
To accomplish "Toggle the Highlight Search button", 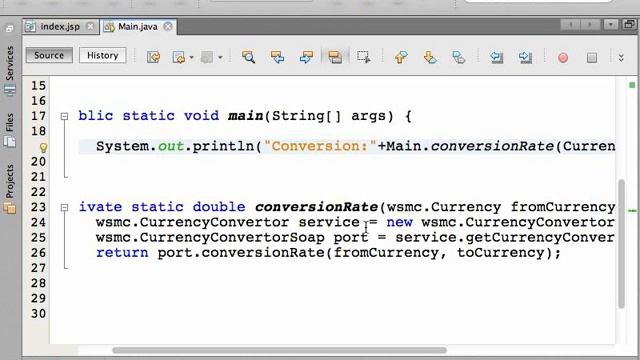I will point(335,57).
